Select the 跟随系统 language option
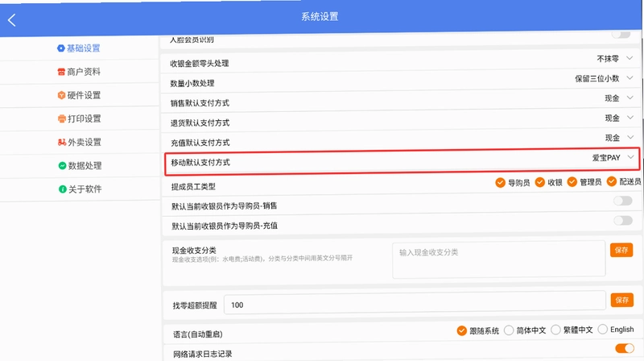This screenshot has height=361, width=644. point(461,330)
